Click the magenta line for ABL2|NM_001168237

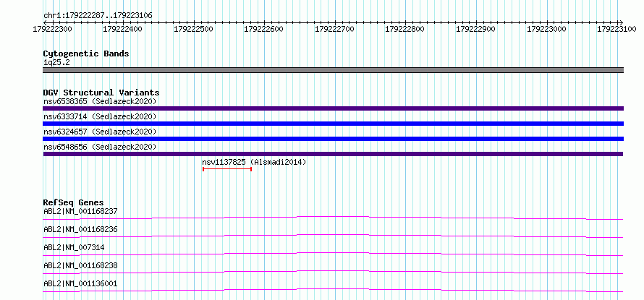click(x=333, y=218)
